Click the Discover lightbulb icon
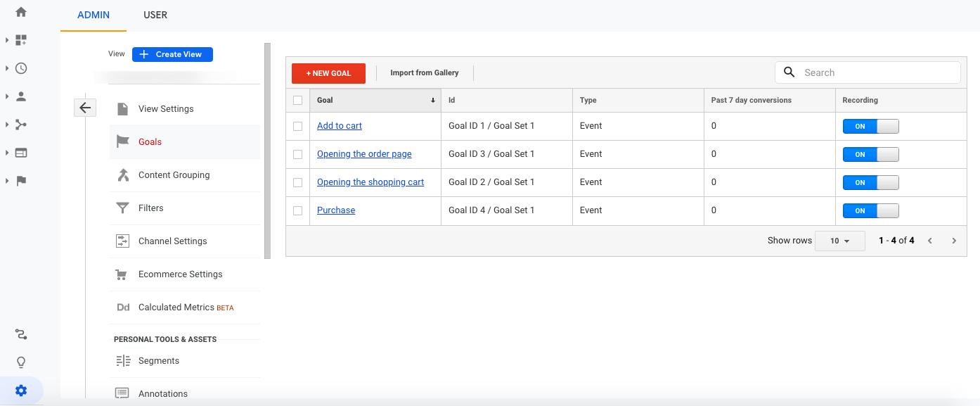Screen dimensions: 980x406 pyautogui.click(x=21, y=362)
